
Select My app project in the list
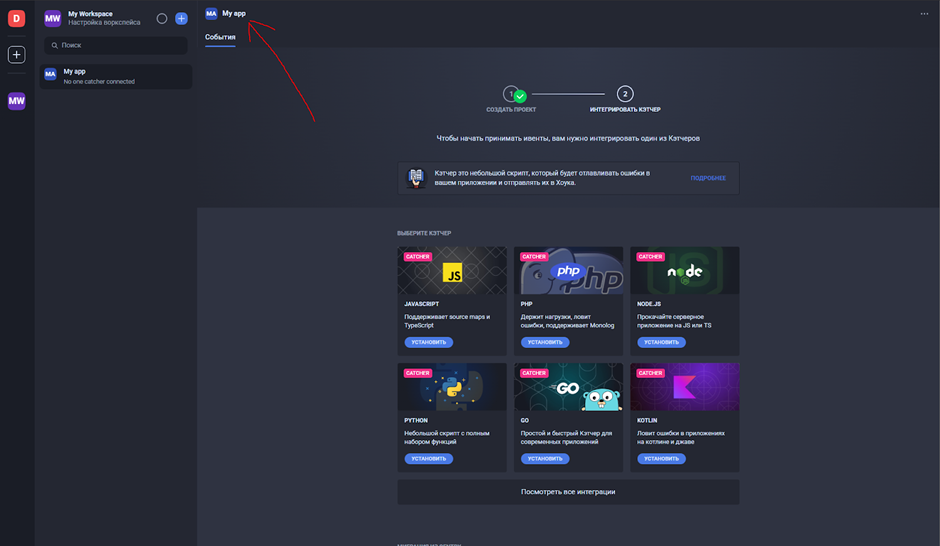[x=116, y=77]
